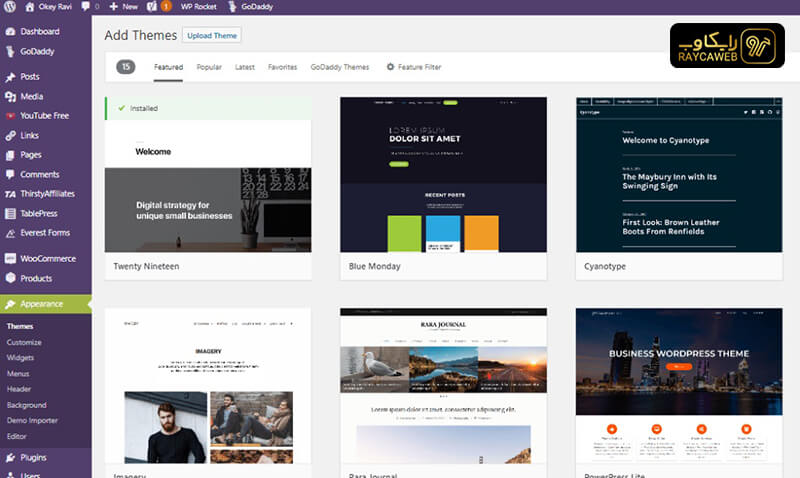800x478 pixels.
Task: Click the Products box icon
Action: [10, 278]
